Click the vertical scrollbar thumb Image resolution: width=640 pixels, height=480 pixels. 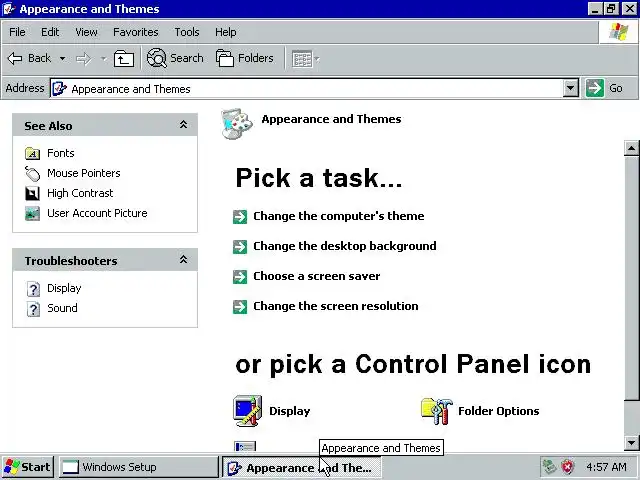(x=631, y=278)
